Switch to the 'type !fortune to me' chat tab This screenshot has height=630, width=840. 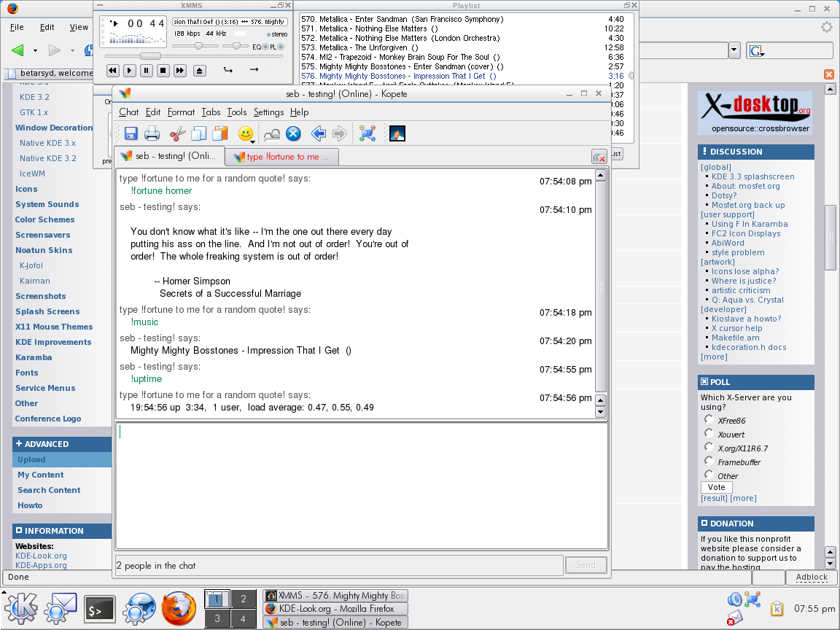click(x=281, y=157)
